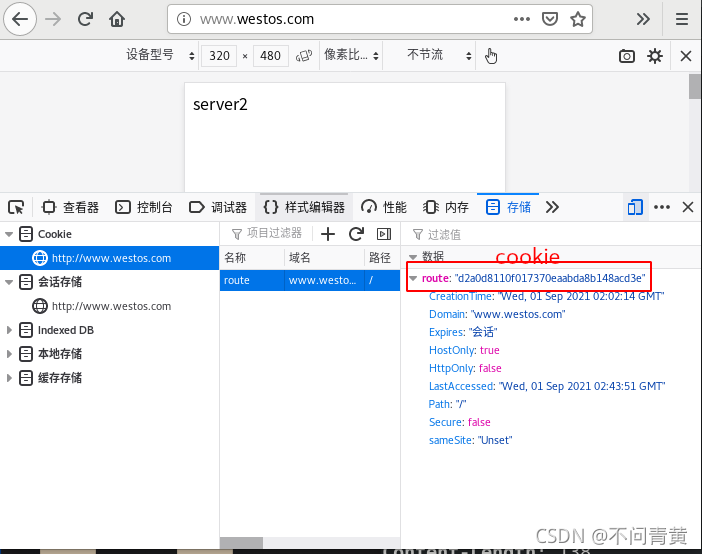
Task: Switch to the 控制台 console tab
Action: [x=144, y=207]
